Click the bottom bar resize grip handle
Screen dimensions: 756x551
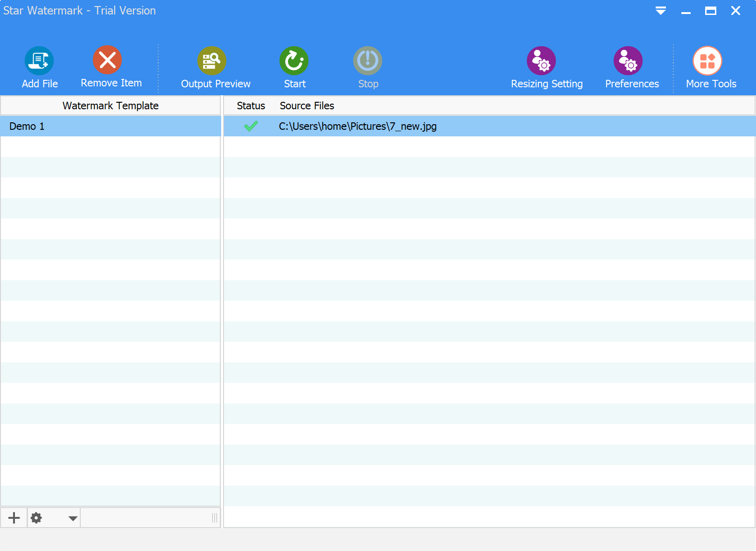[x=215, y=518]
